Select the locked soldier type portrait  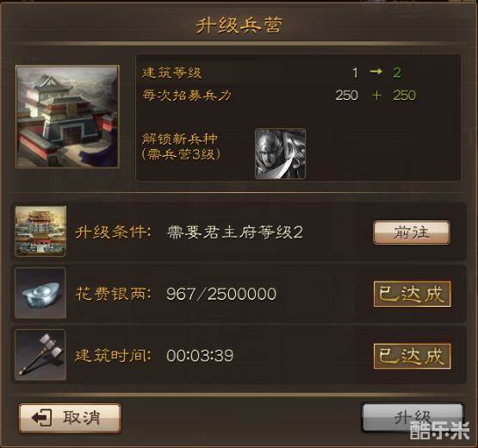[x=281, y=153]
